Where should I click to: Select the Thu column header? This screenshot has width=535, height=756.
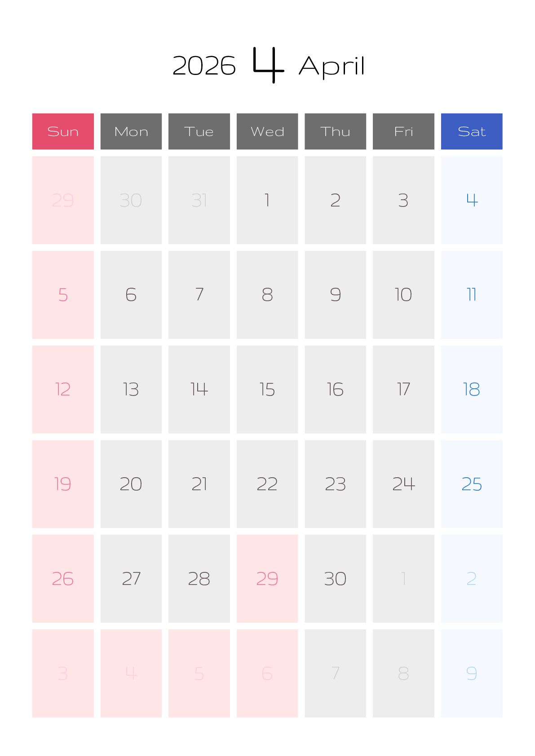click(335, 131)
